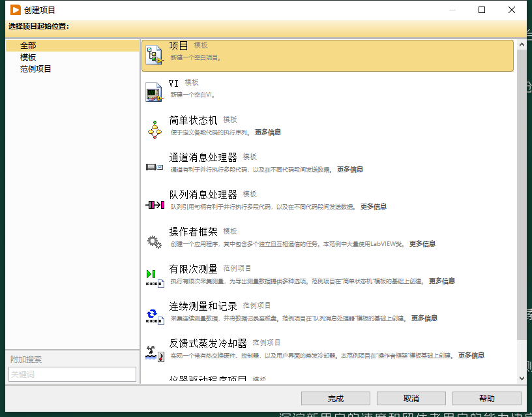Screen dimensions: 532x417
Task: Click the LabVIEW logo in title bar
Action: (15, 10)
